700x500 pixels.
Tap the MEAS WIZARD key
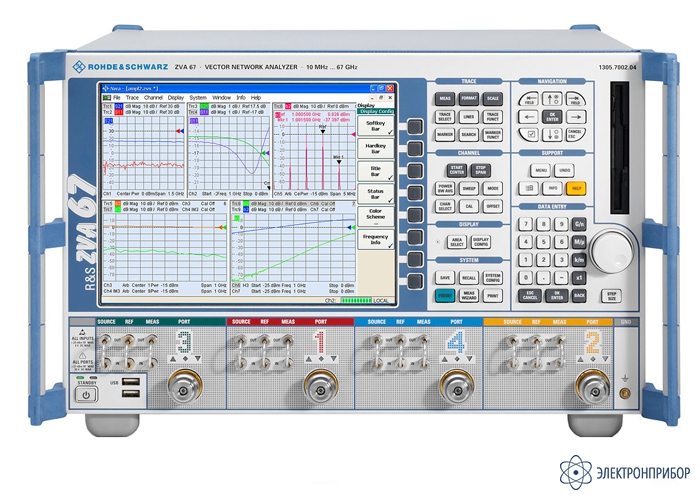[x=469, y=296]
